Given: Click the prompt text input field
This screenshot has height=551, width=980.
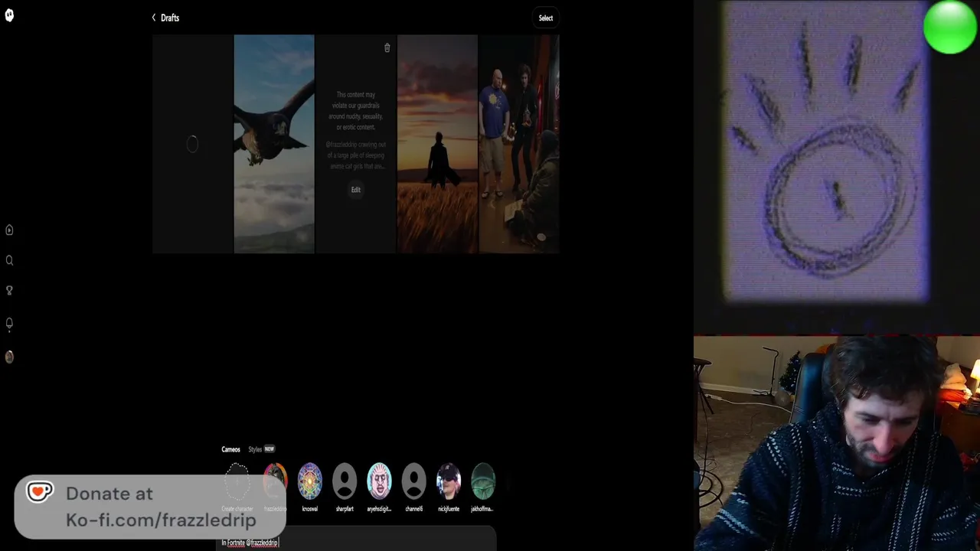Looking at the screenshot, I should pos(358,543).
